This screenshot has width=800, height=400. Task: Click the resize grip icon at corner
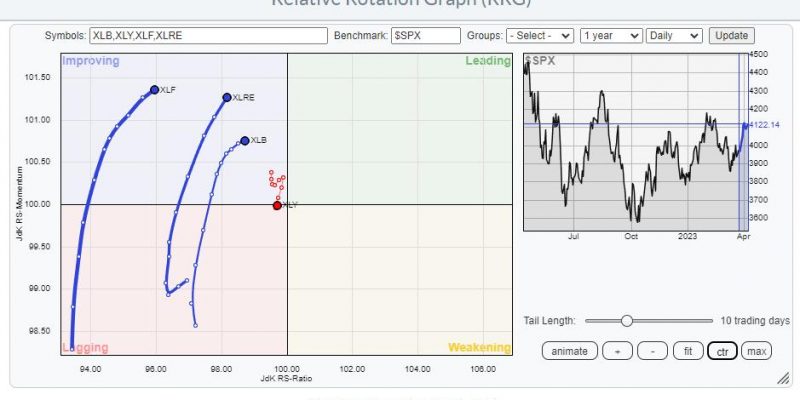point(783,378)
